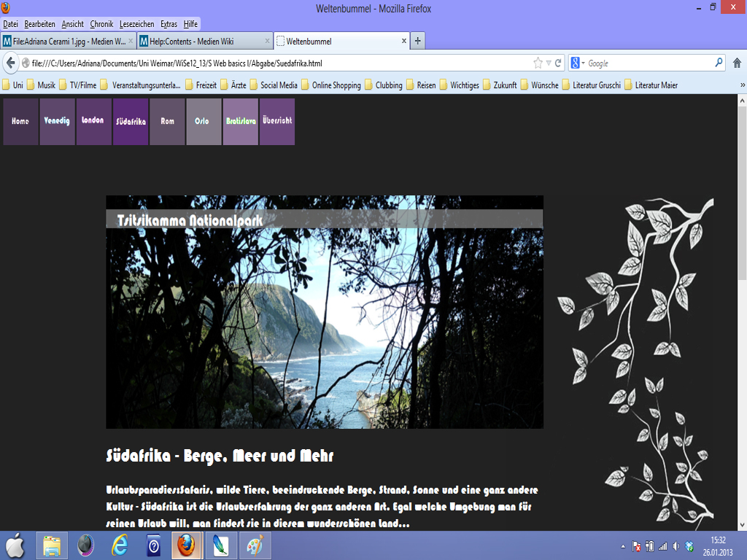Click the browser back arrow button

(11, 63)
